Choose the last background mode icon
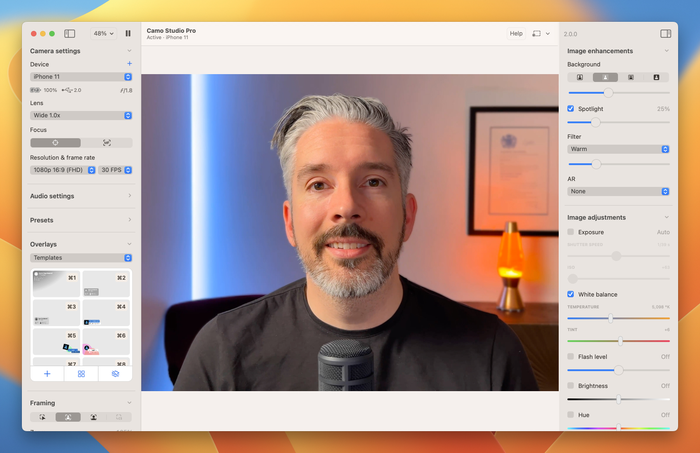700x453 pixels. click(x=656, y=77)
